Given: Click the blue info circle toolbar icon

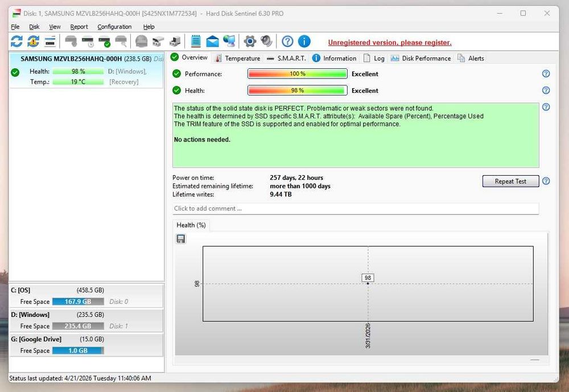Looking at the screenshot, I should [x=304, y=42].
